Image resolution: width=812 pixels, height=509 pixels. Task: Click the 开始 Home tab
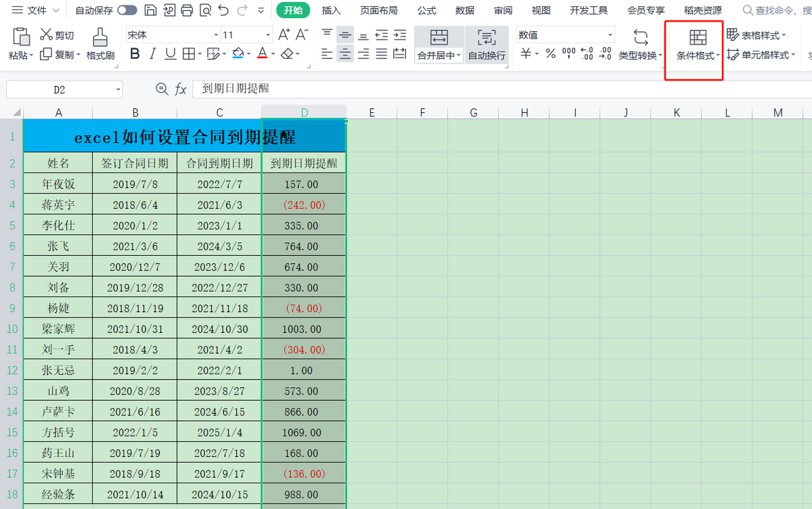pyautogui.click(x=293, y=10)
